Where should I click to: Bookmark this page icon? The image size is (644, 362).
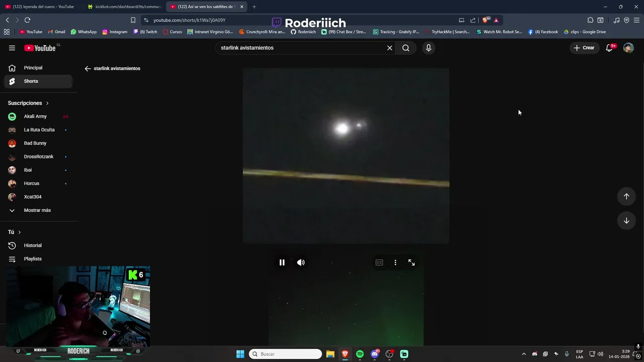click(133, 20)
